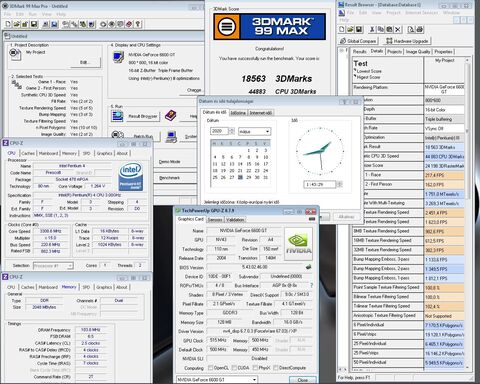Click the purple help book icon in 3DMark
The height and width of the screenshot is (384, 480).
[x=170, y=116]
